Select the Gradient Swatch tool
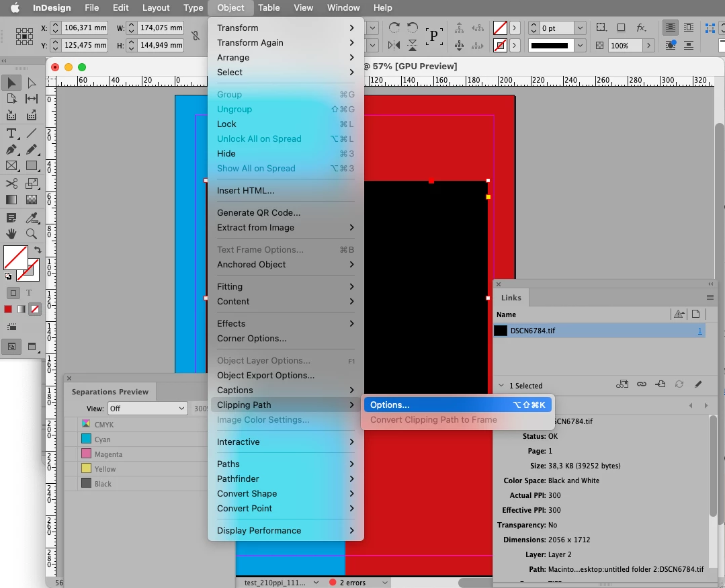Viewport: 725px width, 588px height. tap(11, 200)
